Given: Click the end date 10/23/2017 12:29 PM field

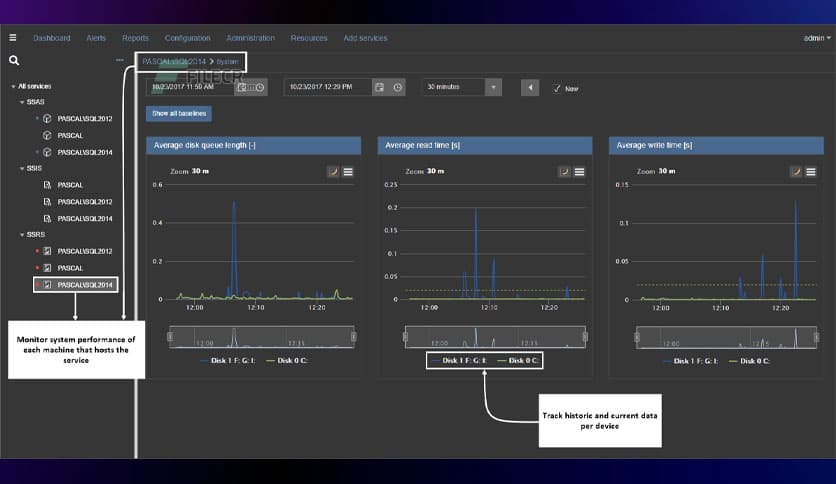Looking at the screenshot, I should [328, 87].
